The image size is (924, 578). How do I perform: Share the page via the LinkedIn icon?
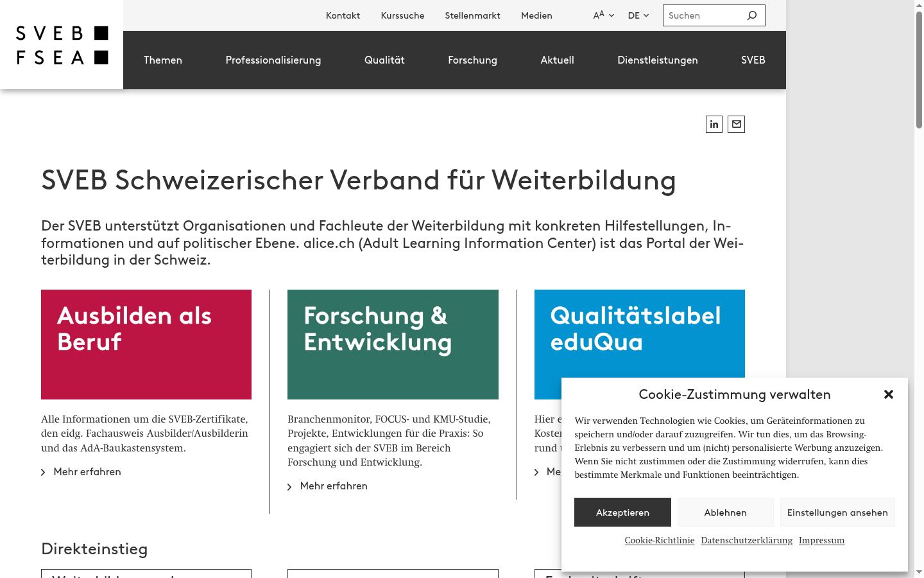(714, 124)
